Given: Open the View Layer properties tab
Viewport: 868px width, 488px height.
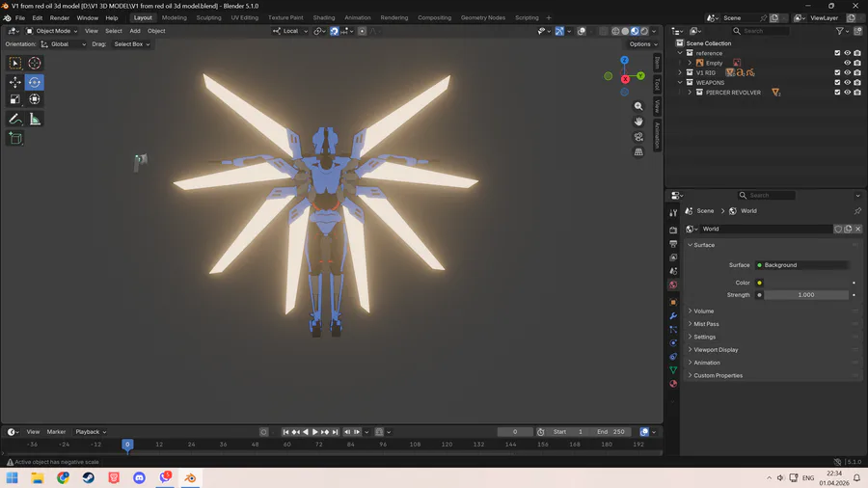Looking at the screenshot, I should 673,258.
